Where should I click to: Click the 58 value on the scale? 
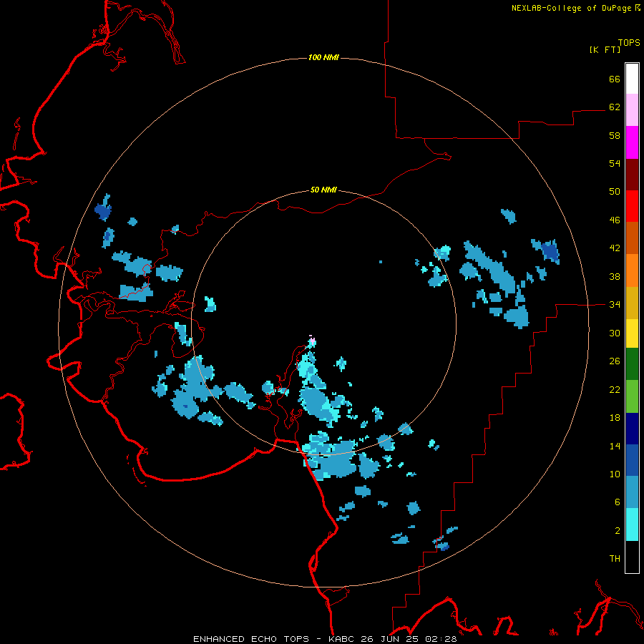coord(615,135)
